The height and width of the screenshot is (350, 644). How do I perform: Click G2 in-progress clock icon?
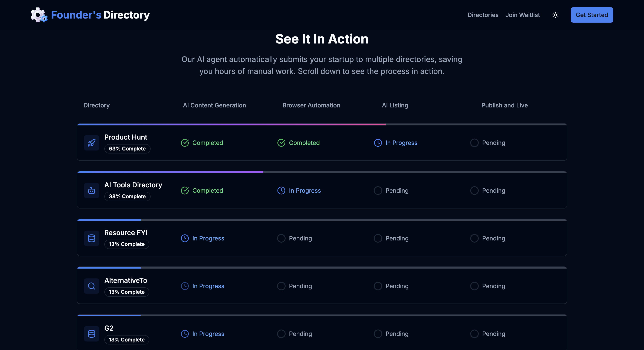[x=185, y=334]
